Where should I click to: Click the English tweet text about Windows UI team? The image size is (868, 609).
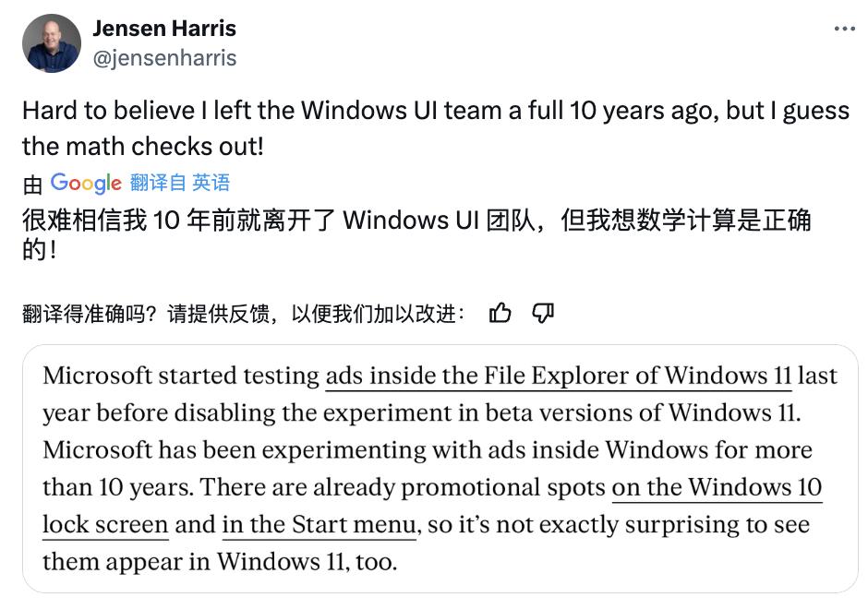click(436, 128)
